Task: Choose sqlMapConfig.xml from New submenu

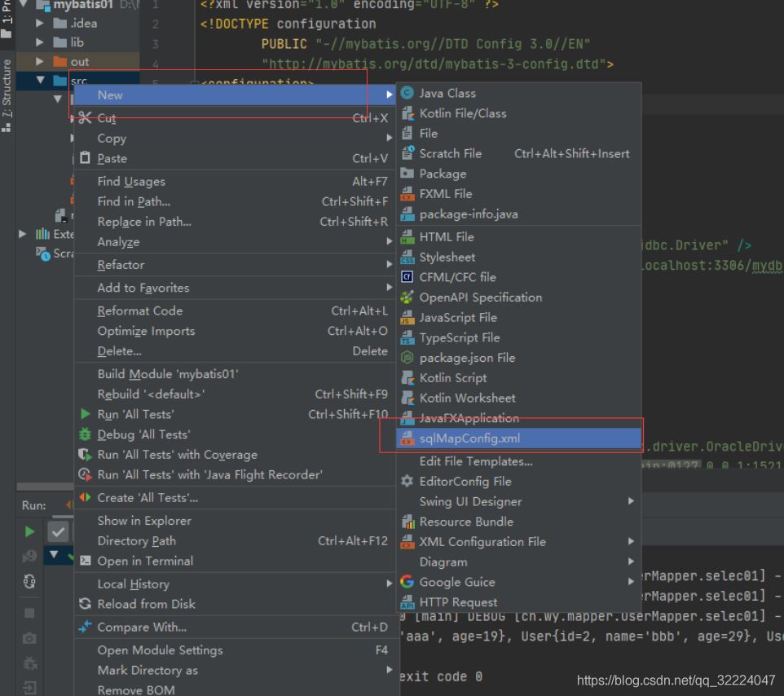Action: pyautogui.click(x=469, y=438)
